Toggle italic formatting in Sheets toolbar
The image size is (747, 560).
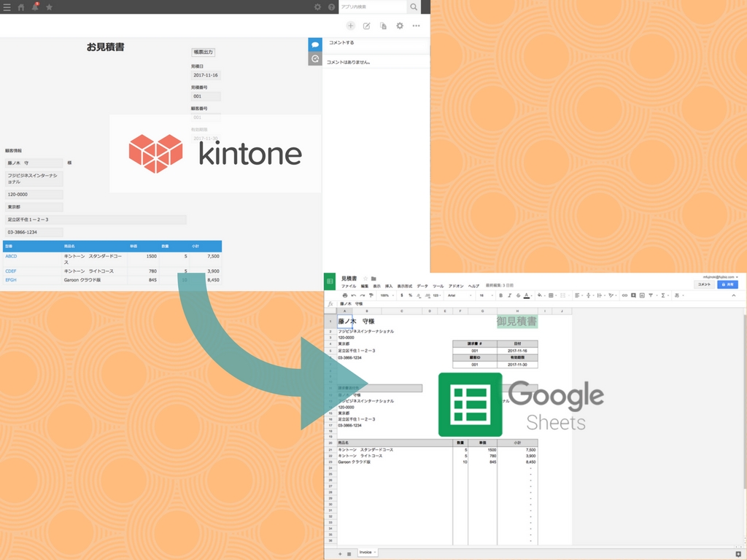[508, 295]
